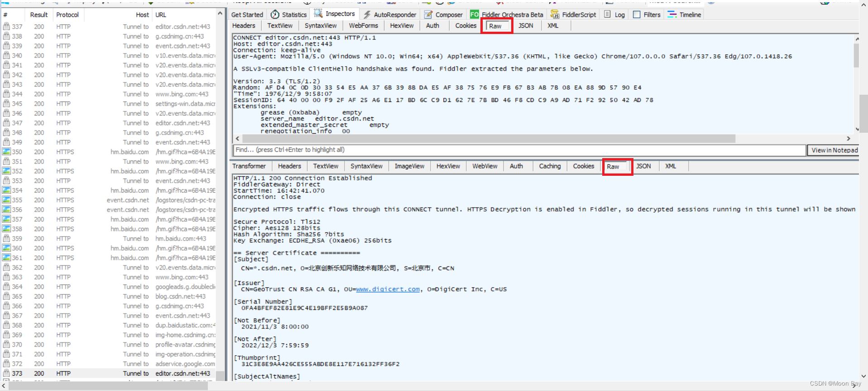Click the green FO Fiddler Orchestra icon

(474, 14)
